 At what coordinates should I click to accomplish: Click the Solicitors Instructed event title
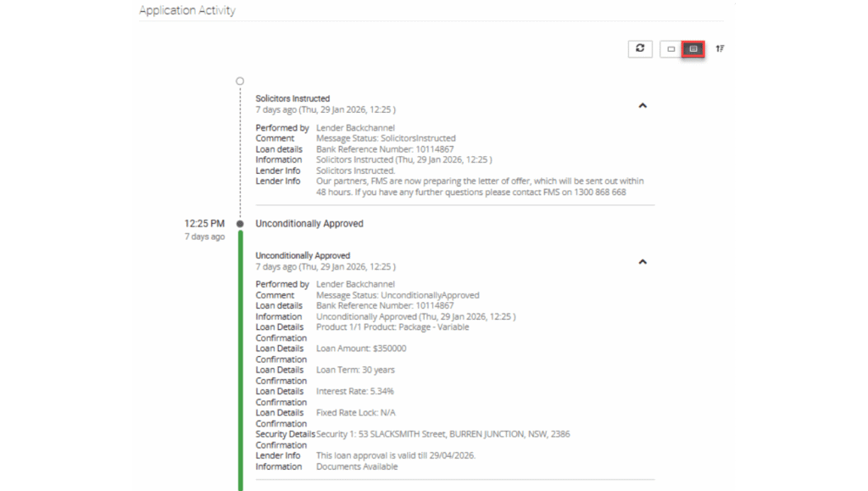click(x=292, y=98)
